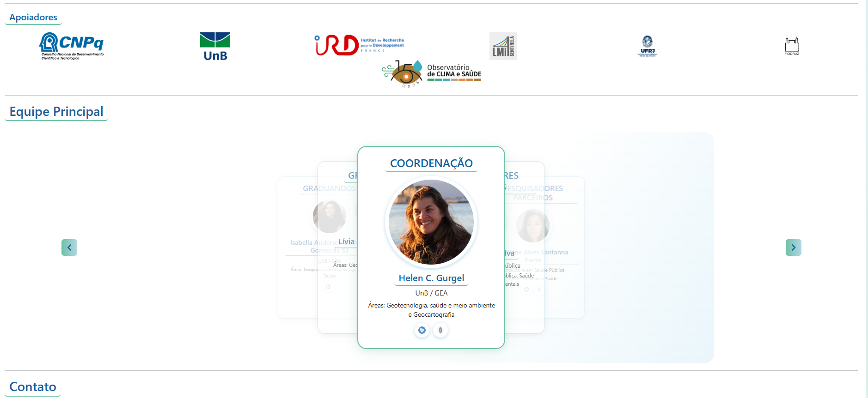Click the Observatório de Clima e Saúde logo
Viewport: 868px width, 398px height.
click(x=431, y=73)
